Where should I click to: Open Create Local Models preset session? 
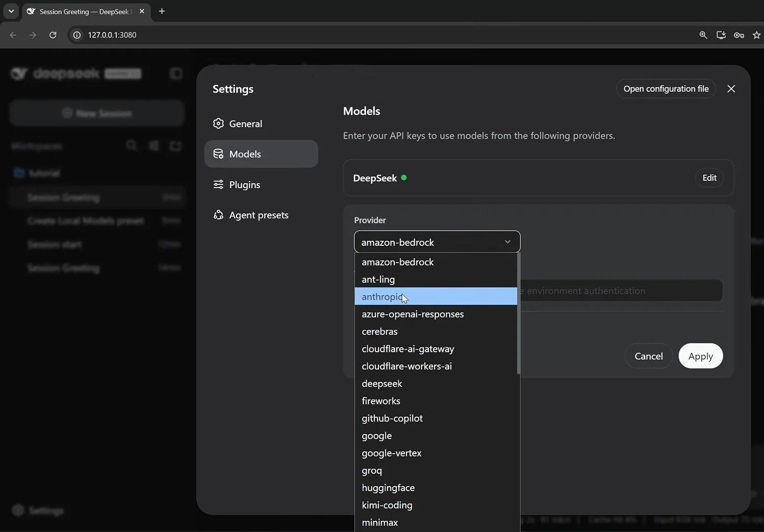pyautogui.click(x=97, y=221)
